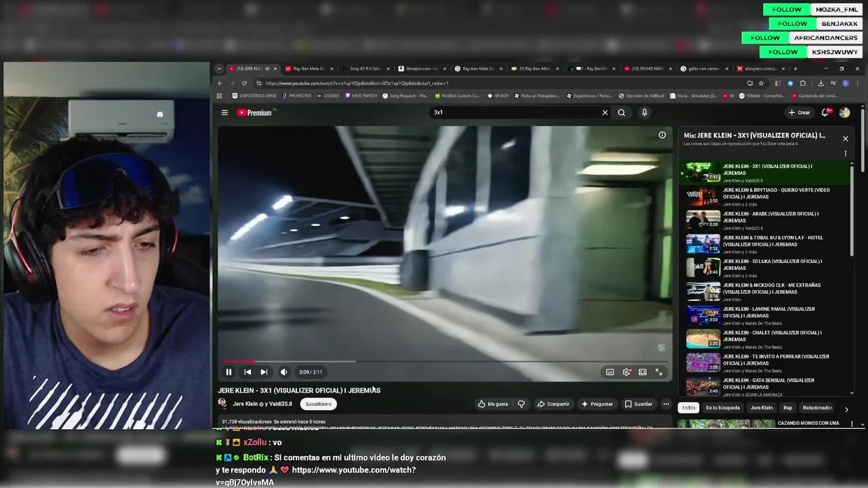Open the Mix playlist options menu
Viewport: 868px width, 488px height.
845,153
